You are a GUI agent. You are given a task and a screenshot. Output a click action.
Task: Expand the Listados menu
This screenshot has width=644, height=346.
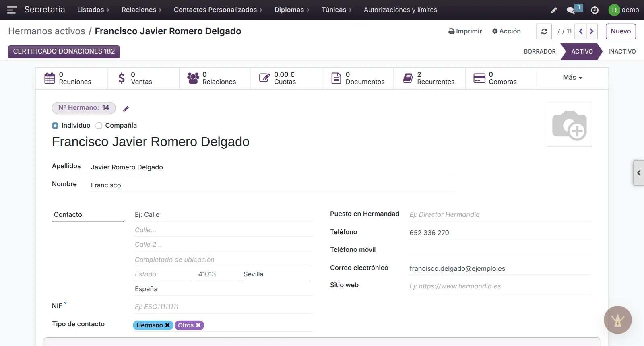93,10
